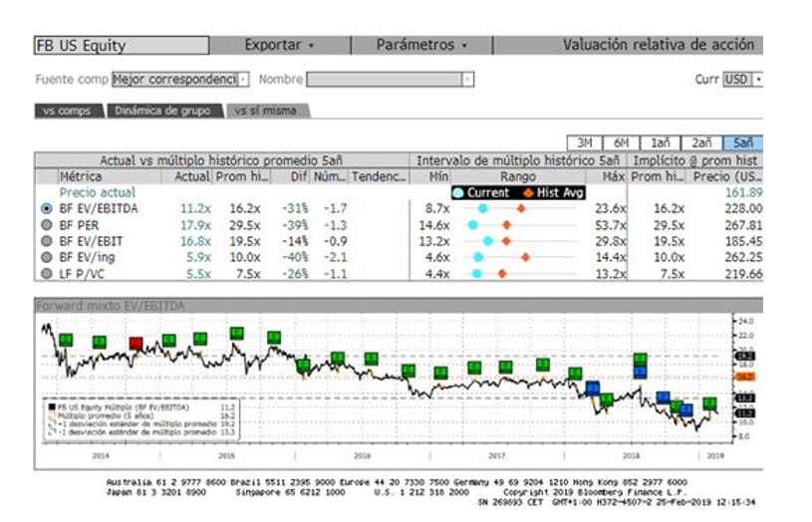This screenshot has width=812, height=522.
Task: Click the -31% difference value
Action: click(x=295, y=208)
